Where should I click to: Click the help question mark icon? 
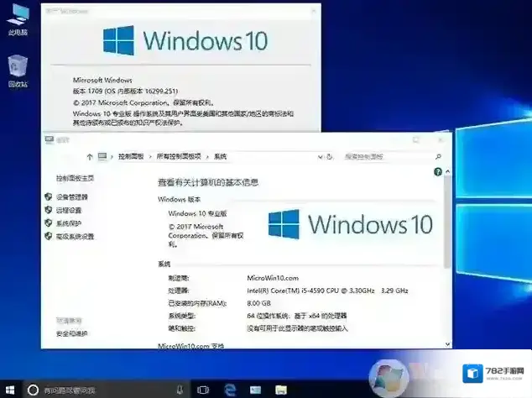click(437, 171)
